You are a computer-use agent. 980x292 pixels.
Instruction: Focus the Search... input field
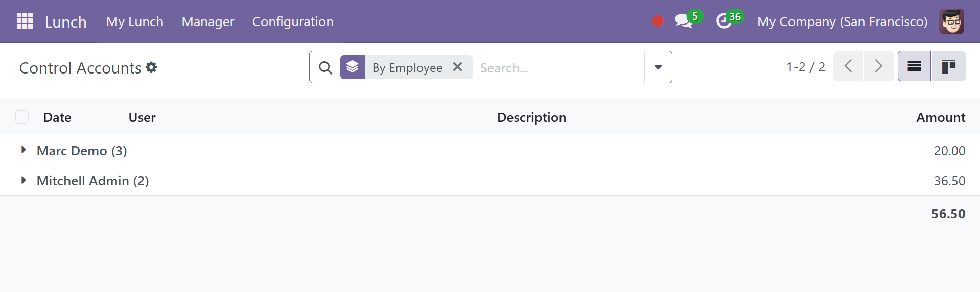pos(559,68)
